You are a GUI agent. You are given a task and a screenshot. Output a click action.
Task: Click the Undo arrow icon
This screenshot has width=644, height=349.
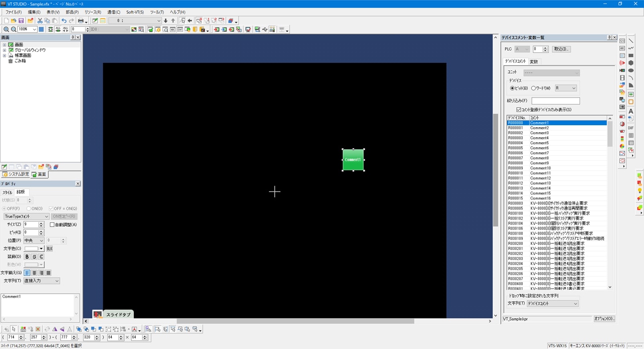64,21
